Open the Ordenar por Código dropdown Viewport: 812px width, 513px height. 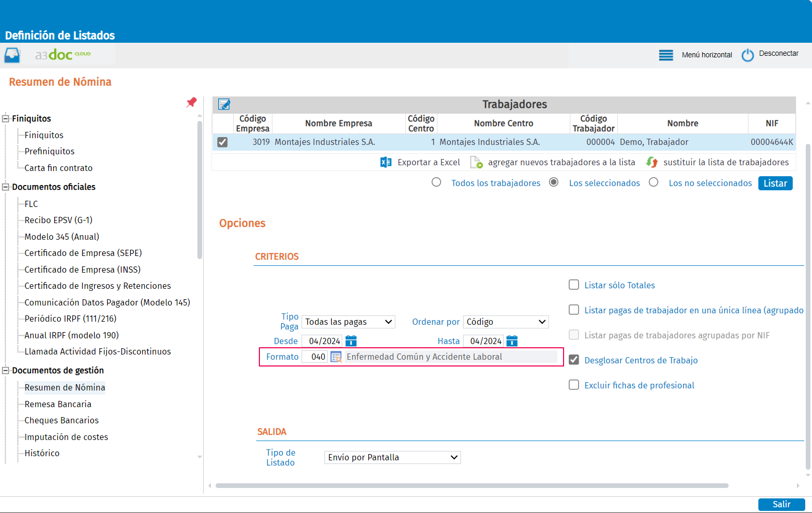506,322
